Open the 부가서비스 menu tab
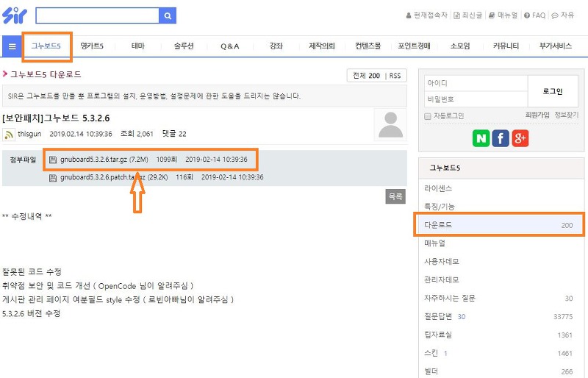The height and width of the screenshot is (378, 588). [556, 46]
